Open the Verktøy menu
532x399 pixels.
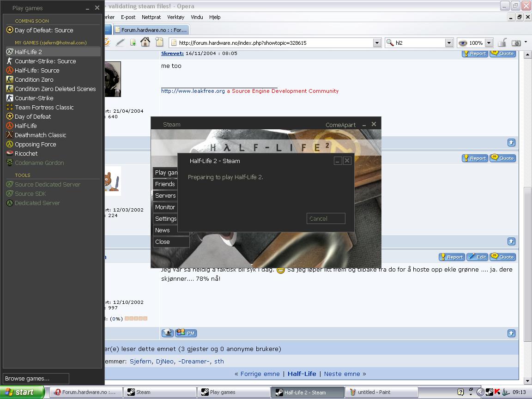[x=176, y=17]
